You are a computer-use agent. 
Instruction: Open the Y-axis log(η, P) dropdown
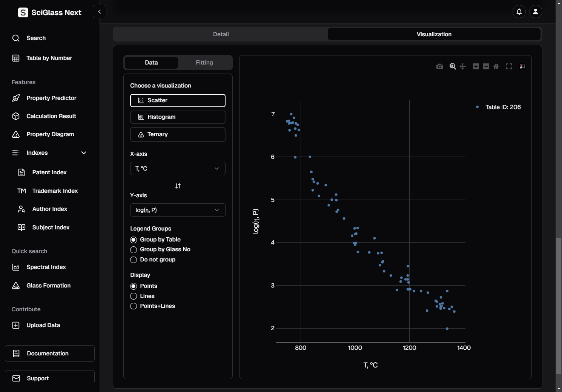click(178, 210)
